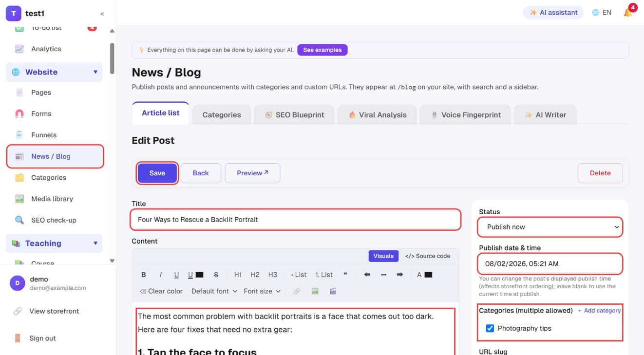
Task: Switch editor to Visuals mode
Action: point(383,256)
